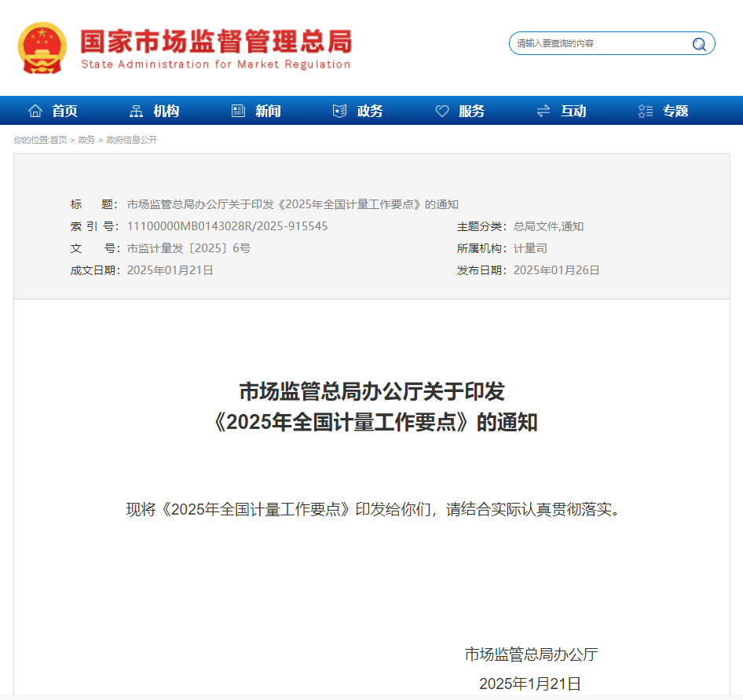Click the signature 市场监管总局办公厅
This screenshot has width=743, height=700.
pyautogui.click(x=531, y=654)
